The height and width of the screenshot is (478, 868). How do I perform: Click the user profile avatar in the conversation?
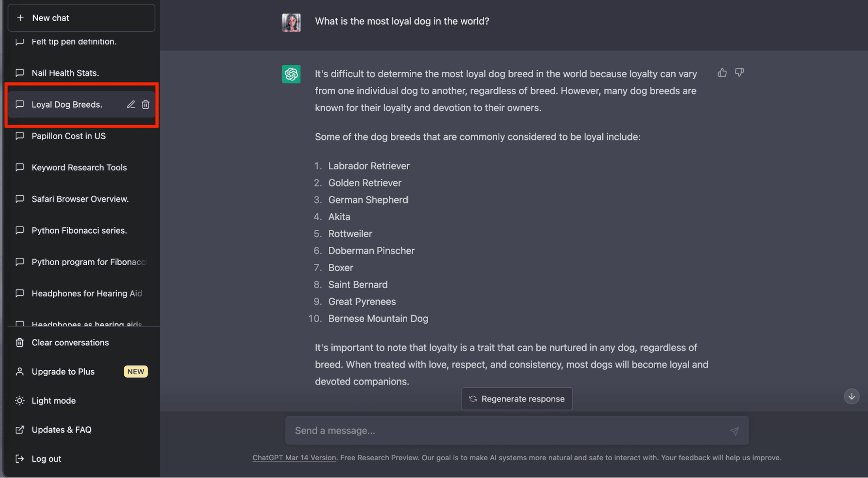tap(291, 22)
